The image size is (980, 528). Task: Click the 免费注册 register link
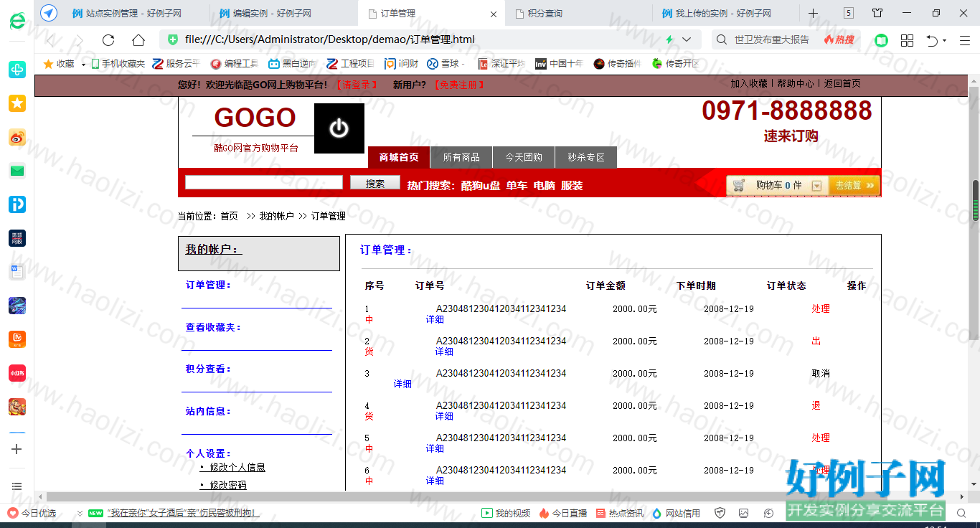[x=459, y=85]
